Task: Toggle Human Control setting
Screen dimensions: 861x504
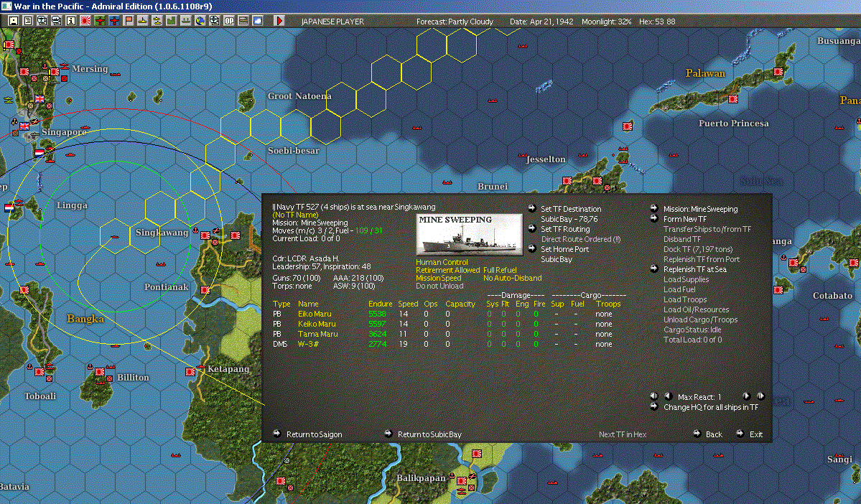Action: (x=442, y=263)
